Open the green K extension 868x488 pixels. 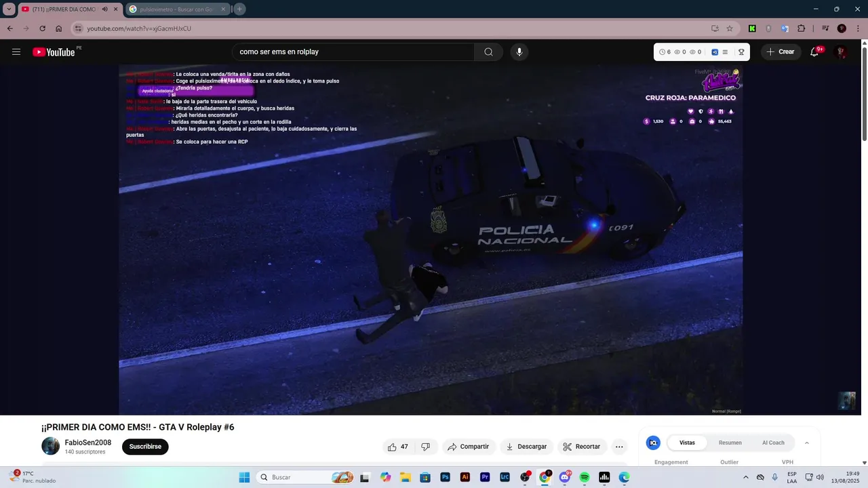(x=752, y=28)
